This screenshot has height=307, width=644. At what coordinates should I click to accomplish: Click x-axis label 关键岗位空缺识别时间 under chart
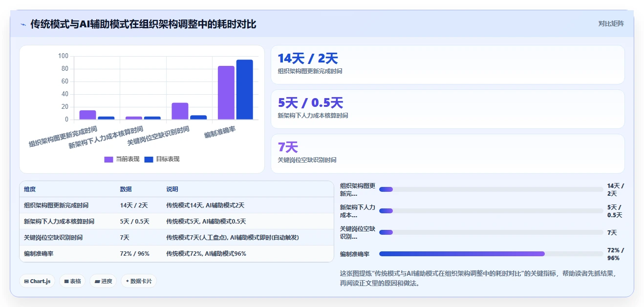coord(158,136)
